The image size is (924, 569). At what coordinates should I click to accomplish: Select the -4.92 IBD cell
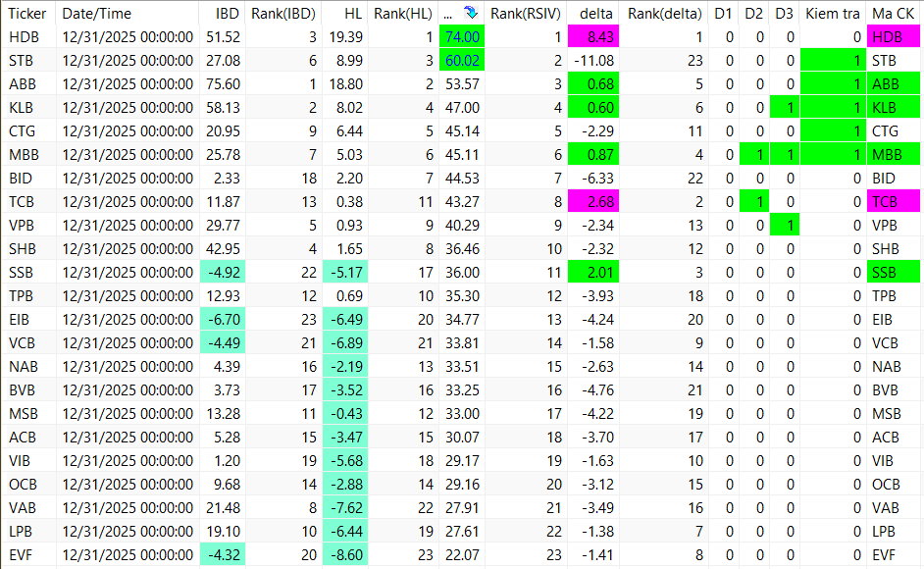point(223,273)
